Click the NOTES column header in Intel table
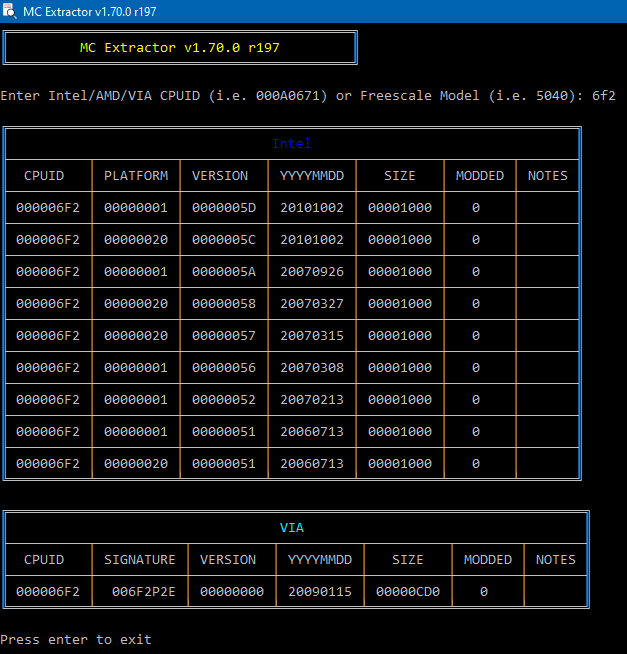This screenshot has height=654, width=627. click(548, 176)
